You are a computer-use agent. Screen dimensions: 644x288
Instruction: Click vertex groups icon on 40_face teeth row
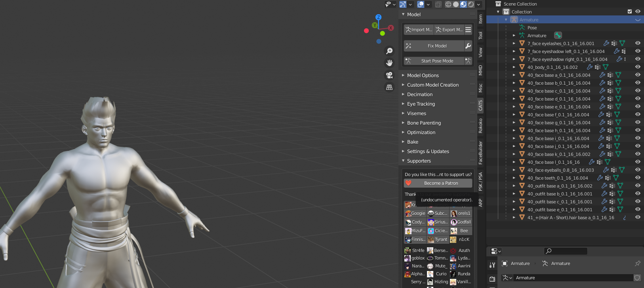click(608, 178)
